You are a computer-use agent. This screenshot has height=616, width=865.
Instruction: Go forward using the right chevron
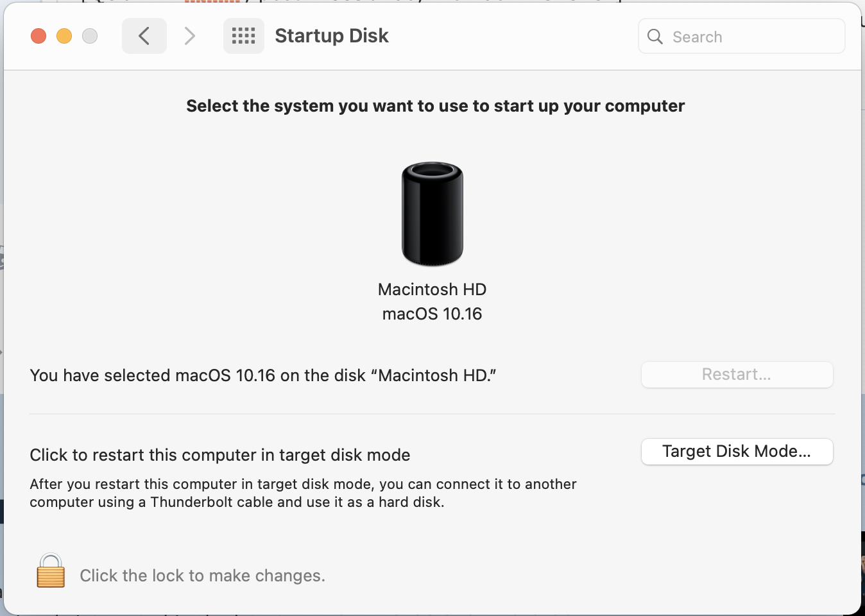point(189,36)
